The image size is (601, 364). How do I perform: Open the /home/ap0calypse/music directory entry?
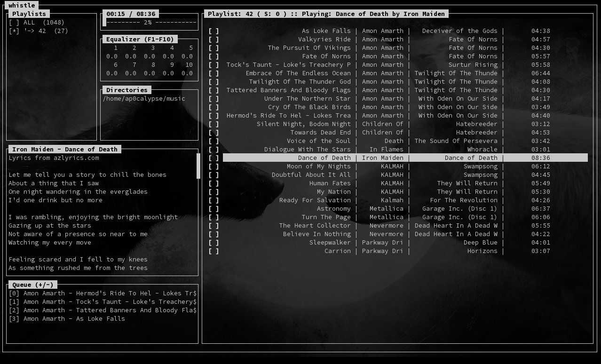144,99
